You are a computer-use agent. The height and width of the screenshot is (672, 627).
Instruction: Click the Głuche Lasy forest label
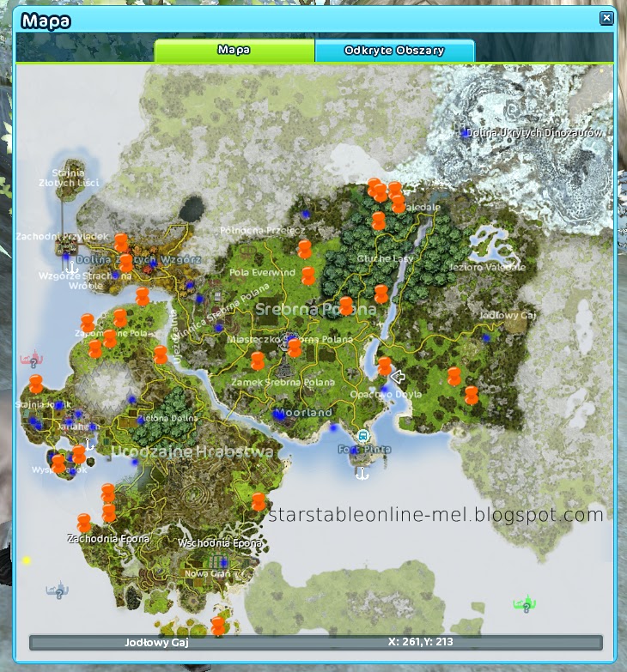[385, 258]
